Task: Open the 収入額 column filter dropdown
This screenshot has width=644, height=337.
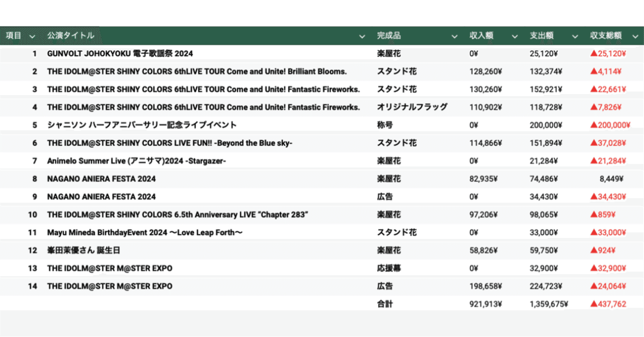Action: point(514,36)
